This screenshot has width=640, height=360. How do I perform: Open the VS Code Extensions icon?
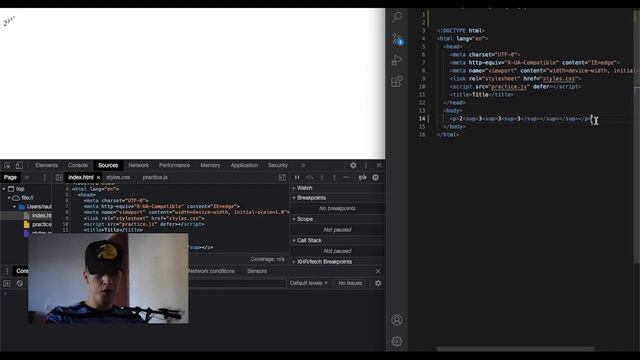click(x=397, y=81)
